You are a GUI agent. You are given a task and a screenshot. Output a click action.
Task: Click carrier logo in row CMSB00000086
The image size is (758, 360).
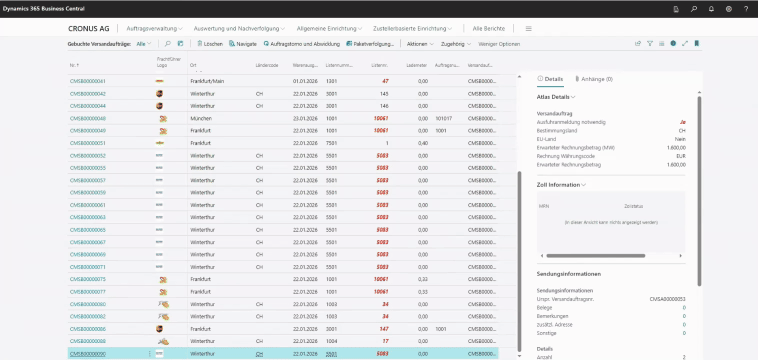point(159,329)
